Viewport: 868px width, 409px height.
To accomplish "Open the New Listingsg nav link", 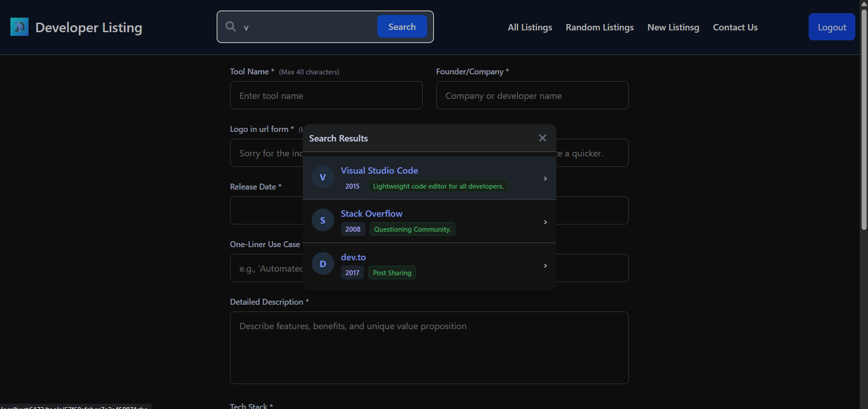I will pos(673,27).
